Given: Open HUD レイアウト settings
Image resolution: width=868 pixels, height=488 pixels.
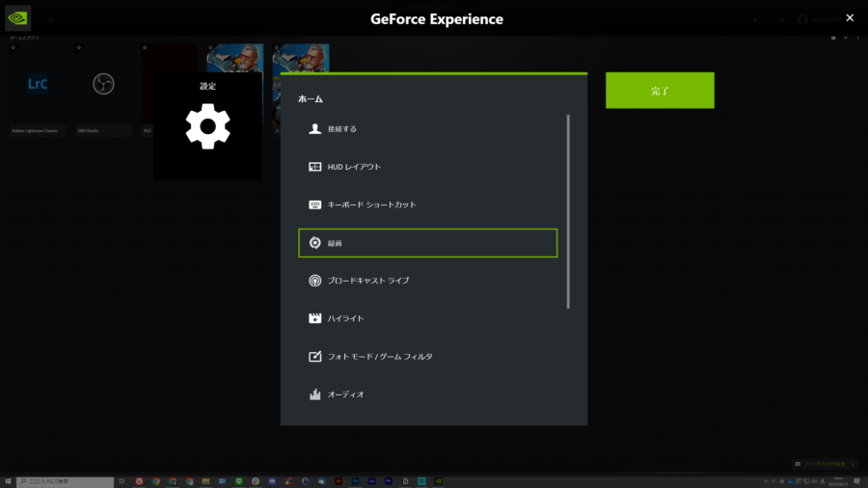Looking at the screenshot, I should click(x=427, y=167).
